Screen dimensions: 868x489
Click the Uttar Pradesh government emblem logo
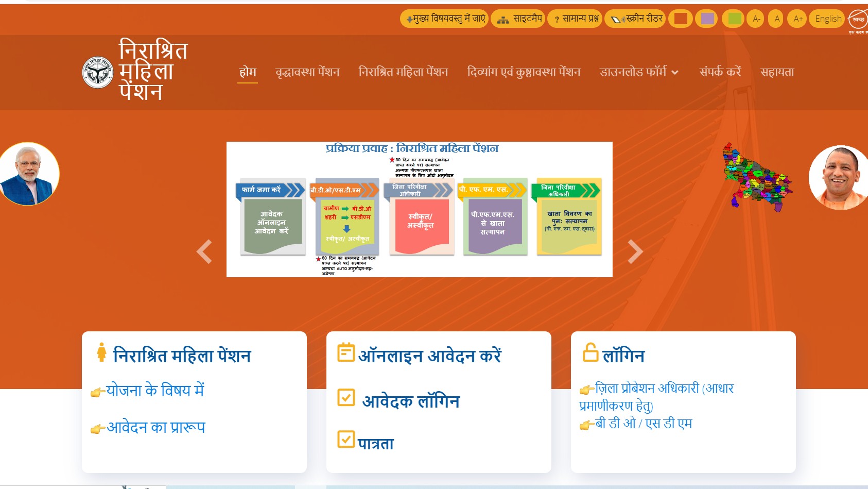tap(98, 72)
